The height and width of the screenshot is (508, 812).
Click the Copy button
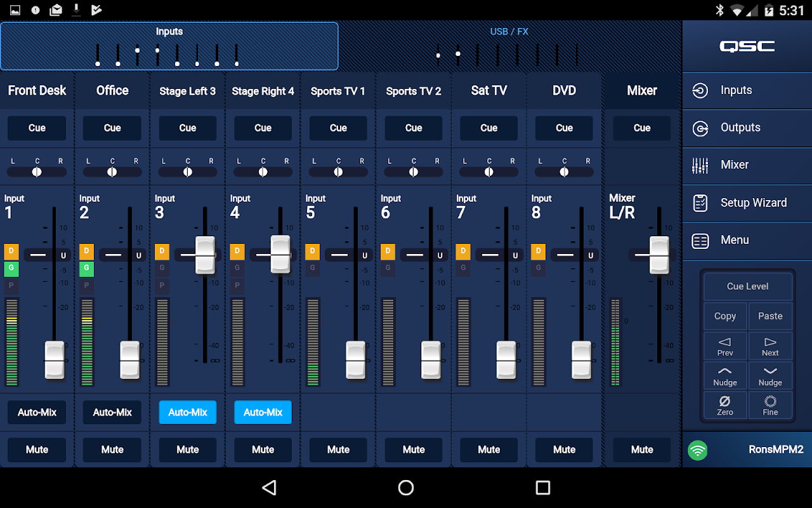[x=725, y=316]
